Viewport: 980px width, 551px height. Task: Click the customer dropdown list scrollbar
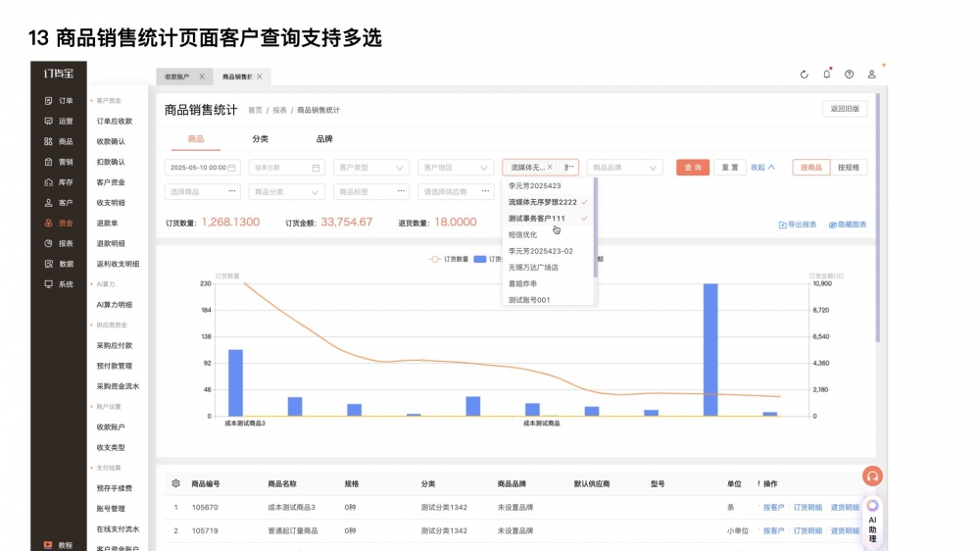[596, 227]
